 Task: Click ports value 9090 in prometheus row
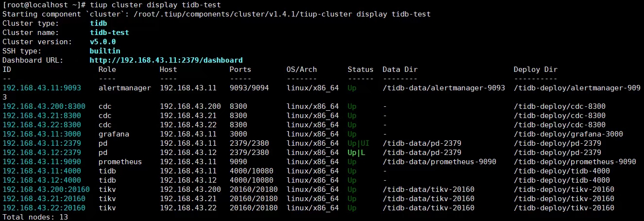pyautogui.click(x=238, y=162)
